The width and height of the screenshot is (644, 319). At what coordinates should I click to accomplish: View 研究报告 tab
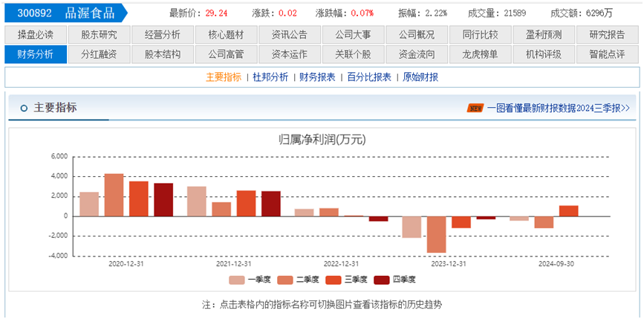[x=608, y=35]
